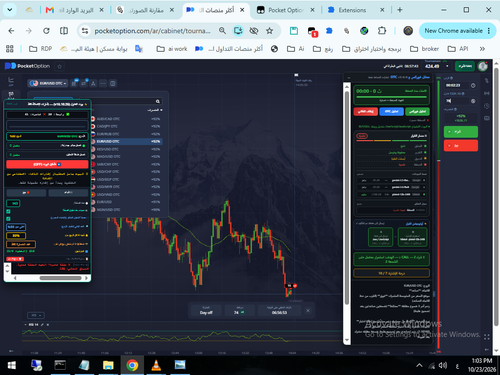Reload the current page
500x375 pixels.
pyautogui.click(x=46, y=31)
